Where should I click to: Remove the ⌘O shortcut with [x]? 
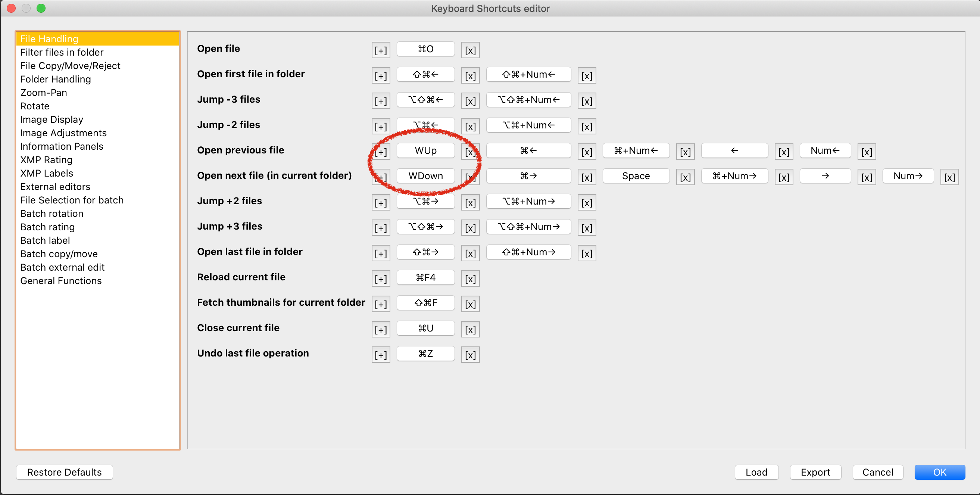pos(470,50)
